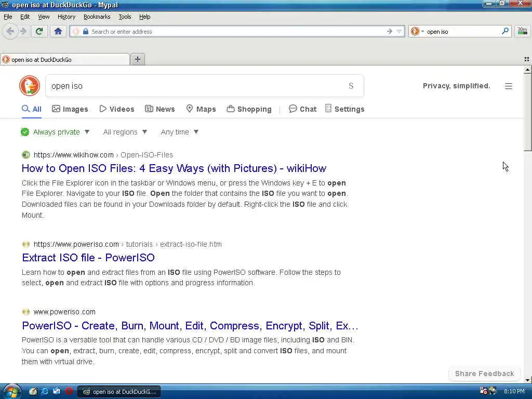Open the Tools menu
Screen dimensions: 532x399
click(125, 17)
